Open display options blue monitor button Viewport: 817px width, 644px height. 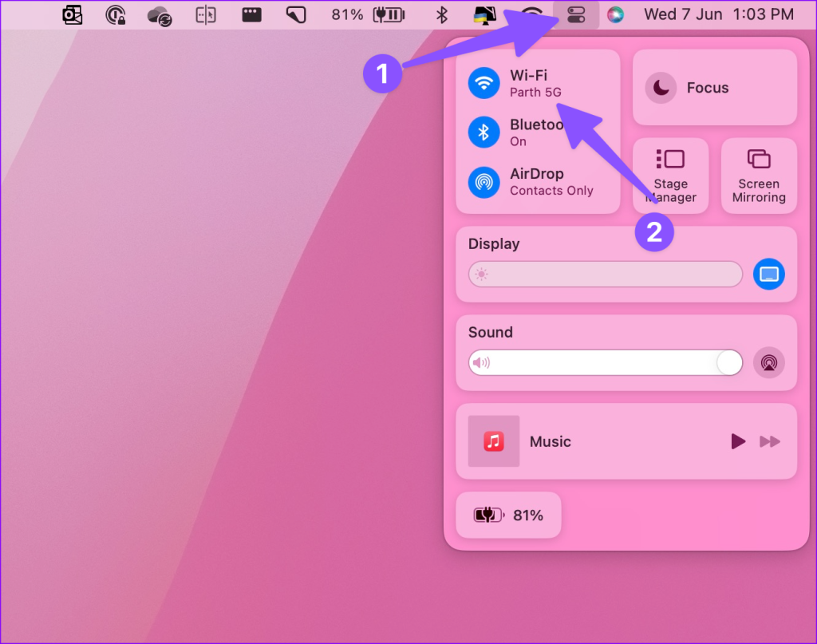pos(768,274)
